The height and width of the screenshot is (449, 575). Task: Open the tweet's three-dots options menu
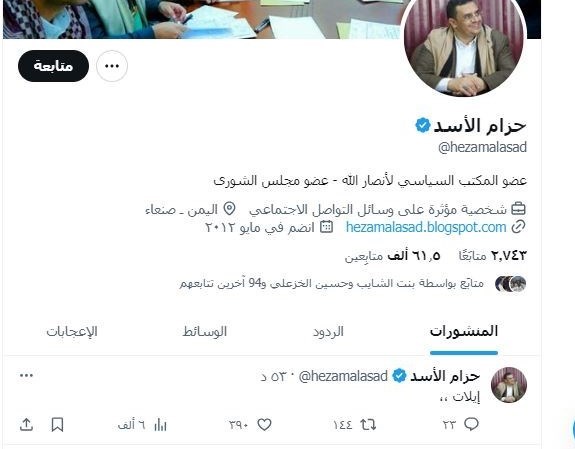[x=26, y=375]
